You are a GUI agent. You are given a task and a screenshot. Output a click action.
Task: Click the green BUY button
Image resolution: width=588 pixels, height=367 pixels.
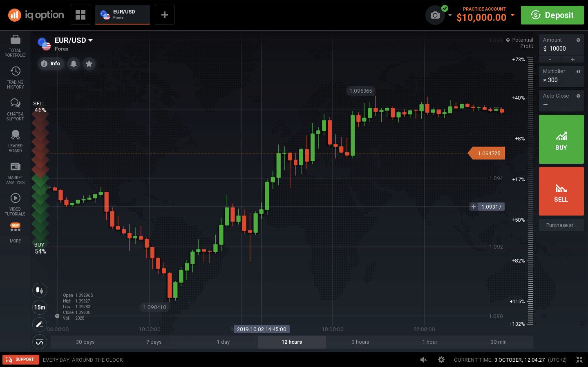click(561, 139)
